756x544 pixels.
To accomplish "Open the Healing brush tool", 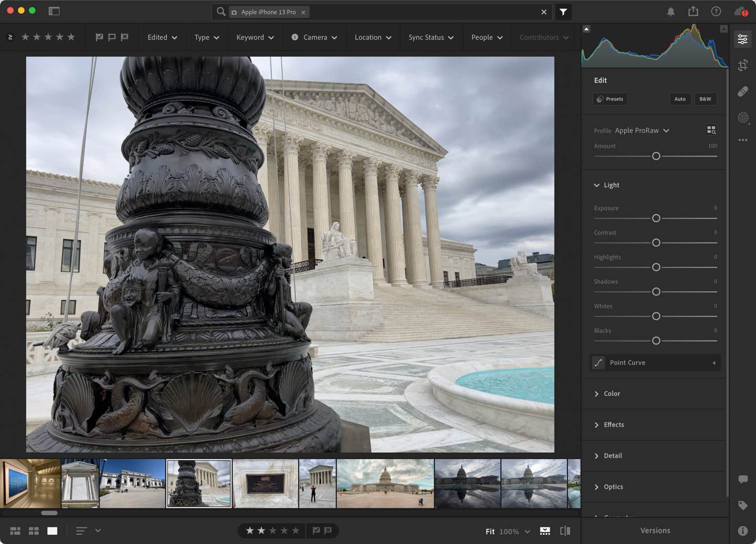I will tap(743, 91).
